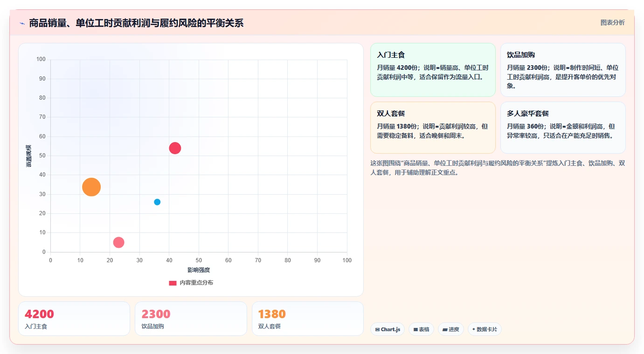This screenshot has width=644, height=354.
Task: Click the Chart.js tag chip
Action: [x=388, y=329]
